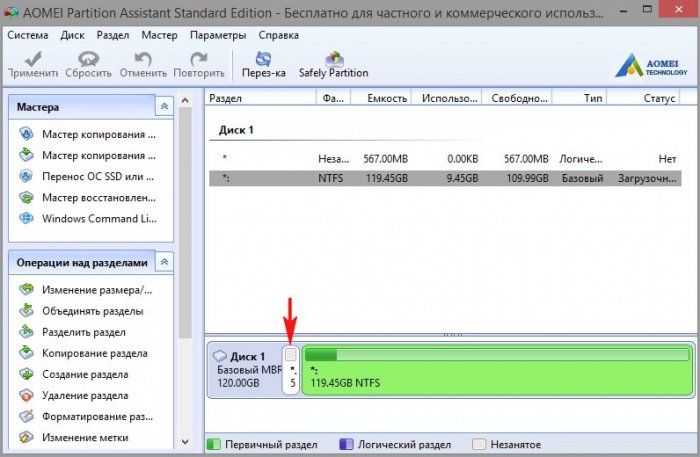Select Объединять разделы operation
This screenshot has height=457, width=700.
(x=92, y=311)
